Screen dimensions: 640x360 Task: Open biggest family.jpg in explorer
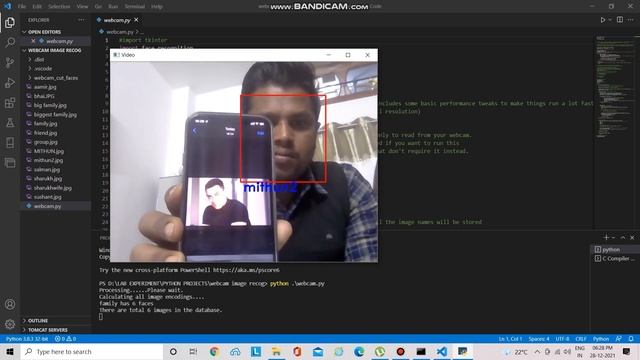coord(55,115)
